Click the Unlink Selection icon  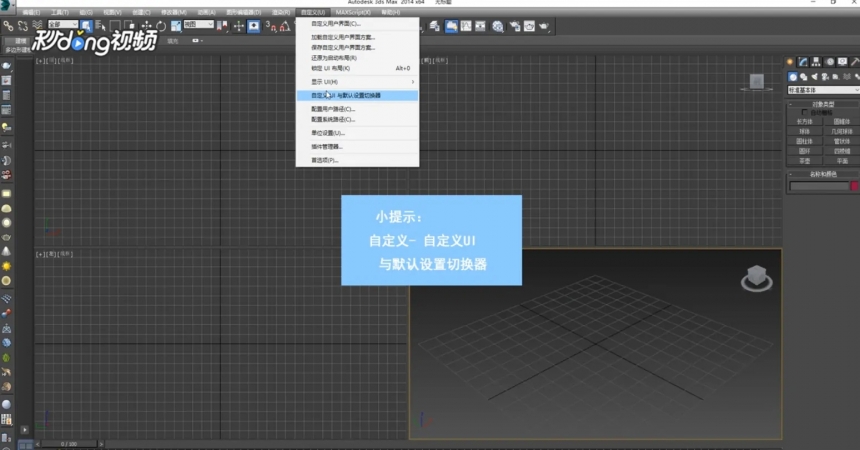click(x=22, y=26)
